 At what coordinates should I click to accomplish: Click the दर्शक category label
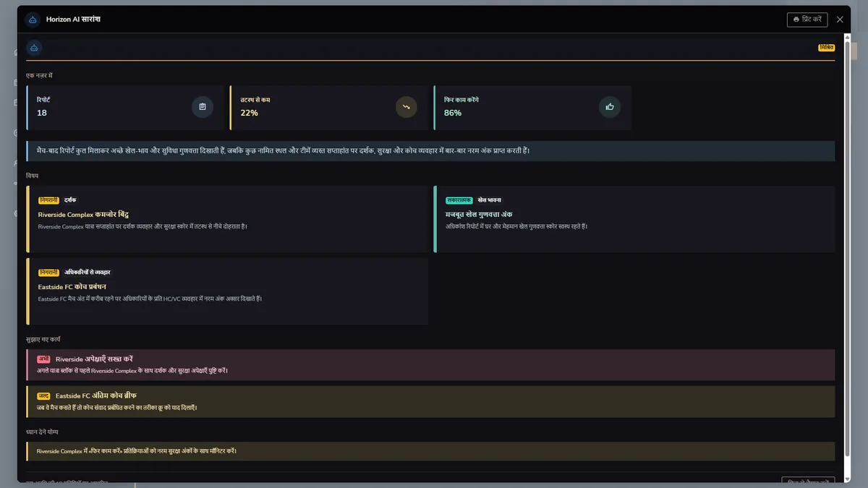[x=70, y=200]
